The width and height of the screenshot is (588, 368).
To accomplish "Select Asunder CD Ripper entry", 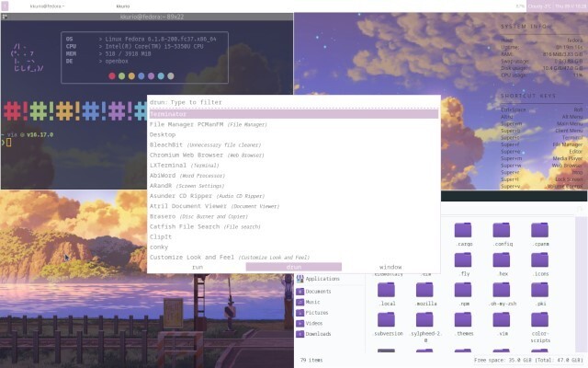I will pyautogui.click(x=294, y=196).
